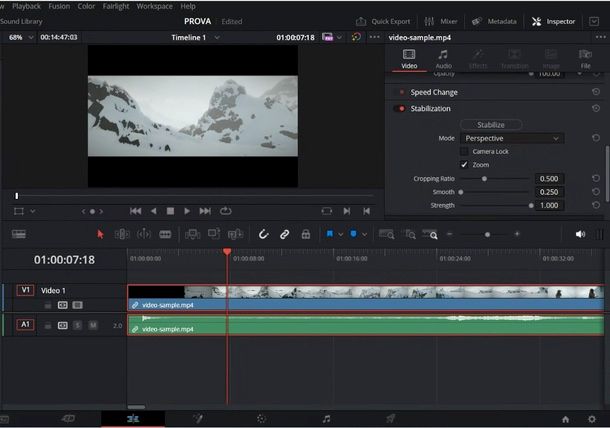Add a marker on the timeline
This screenshot has height=428, width=610.
click(353, 234)
